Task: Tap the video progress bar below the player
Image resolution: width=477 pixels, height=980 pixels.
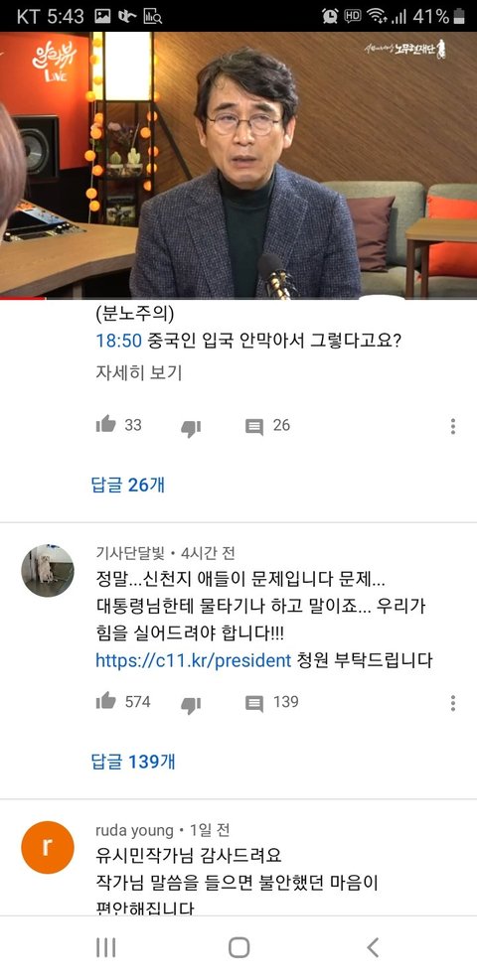Action: 238,298
